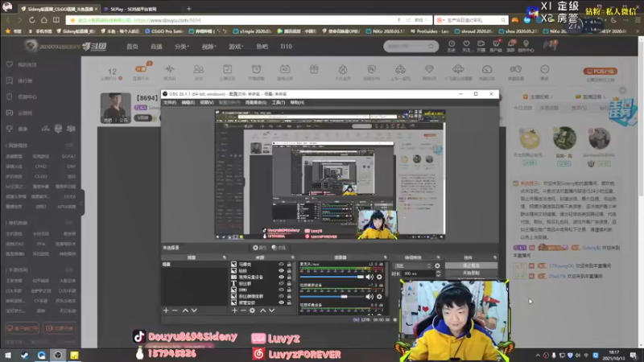Open scene transition properties gear
The image size is (644, 362).
[x=437, y=266]
